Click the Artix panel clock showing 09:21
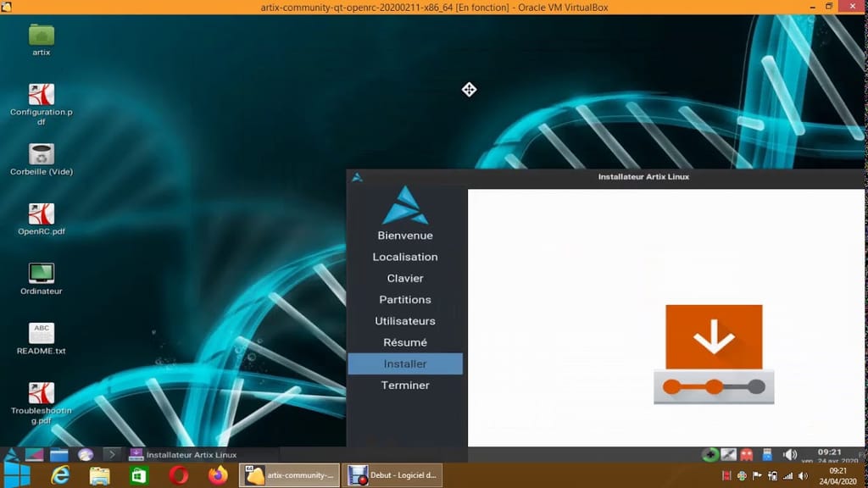868x488 pixels. click(x=829, y=455)
